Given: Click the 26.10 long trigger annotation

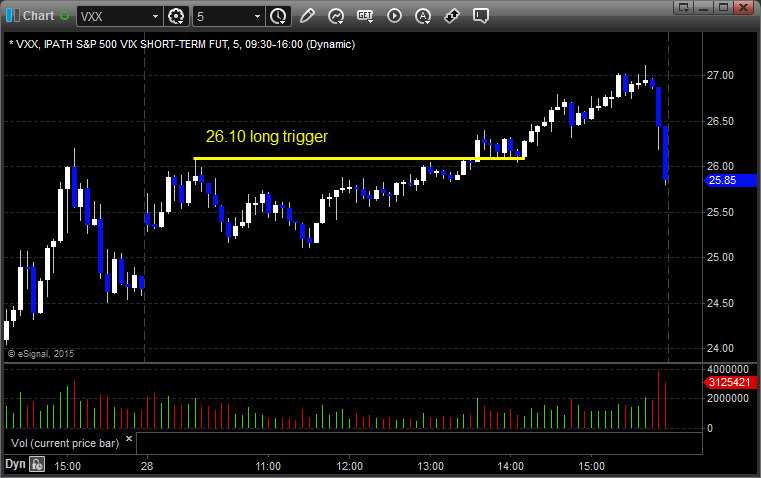Looking at the screenshot, I should pyautogui.click(x=267, y=136).
